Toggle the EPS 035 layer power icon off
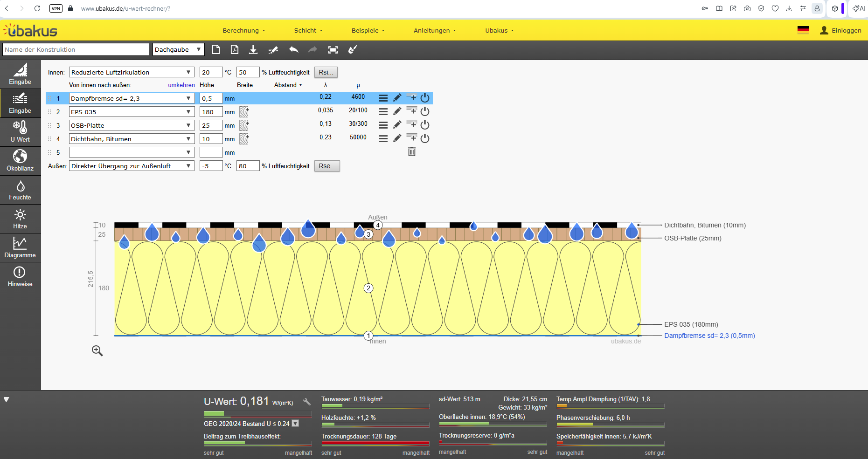The width and height of the screenshot is (868, 459). pyautogui.click(x=425, y=111)
